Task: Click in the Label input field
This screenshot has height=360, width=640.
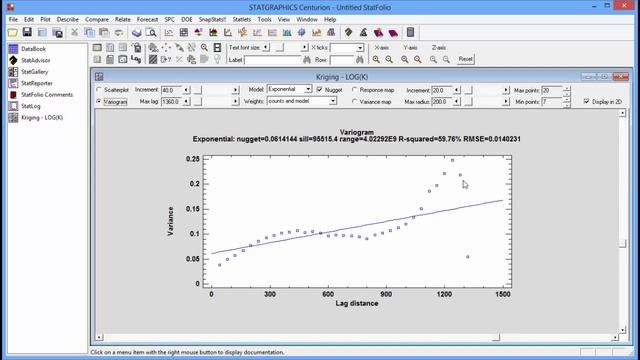Action: tap(273, 60)
